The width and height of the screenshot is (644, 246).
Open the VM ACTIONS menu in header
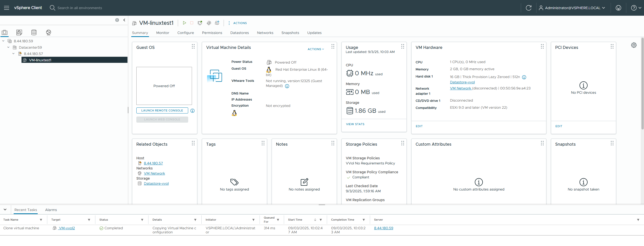pos(237,23)
